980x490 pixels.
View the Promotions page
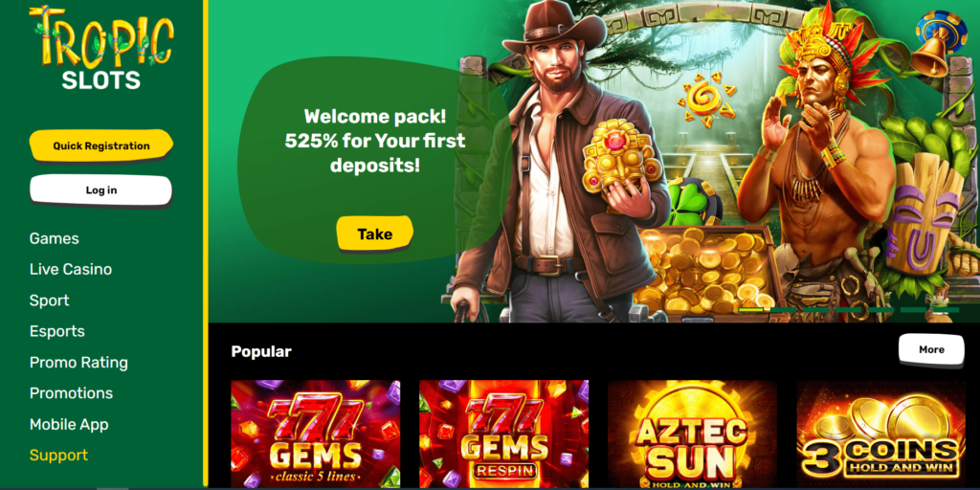71,393
